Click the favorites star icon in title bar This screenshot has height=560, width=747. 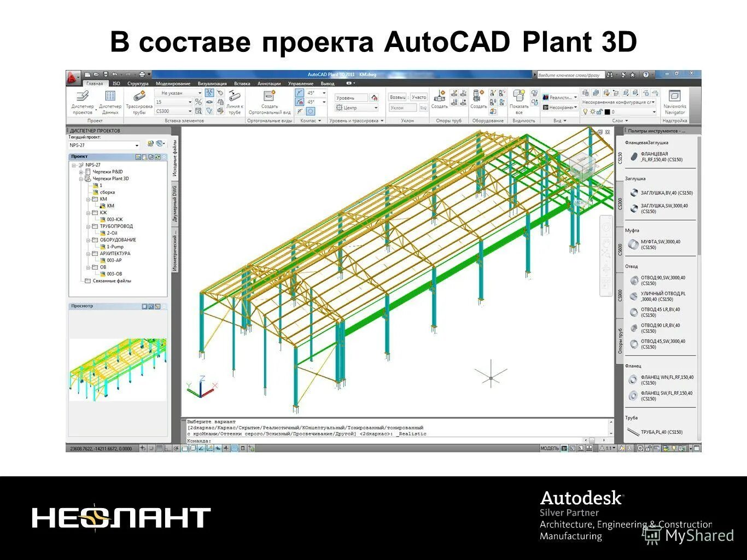[633, 74]
